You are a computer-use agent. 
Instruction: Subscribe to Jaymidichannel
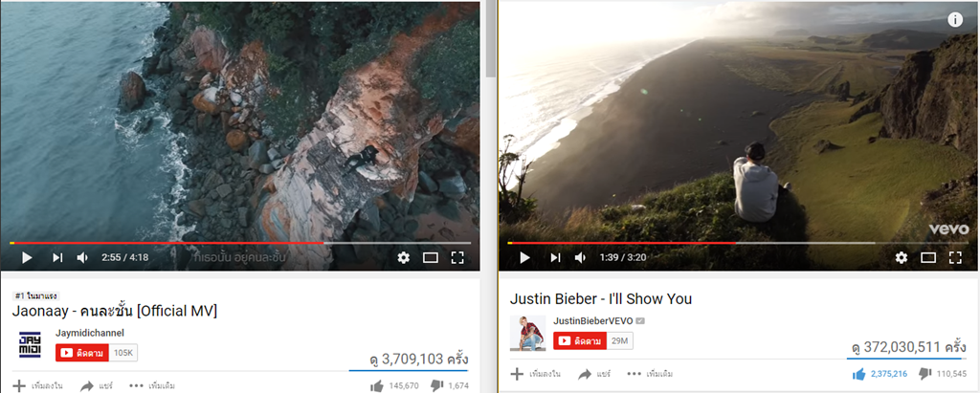[x=82, y=353]
